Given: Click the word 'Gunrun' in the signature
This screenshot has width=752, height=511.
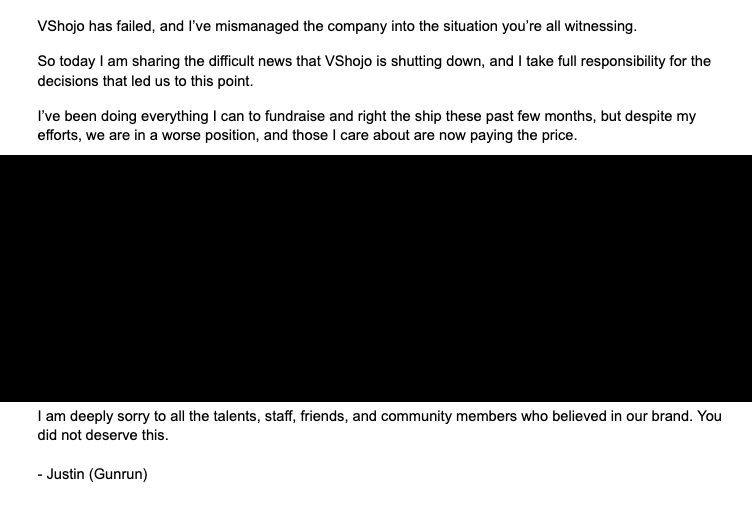Looking at the screenshot, I should pos(118,474).
